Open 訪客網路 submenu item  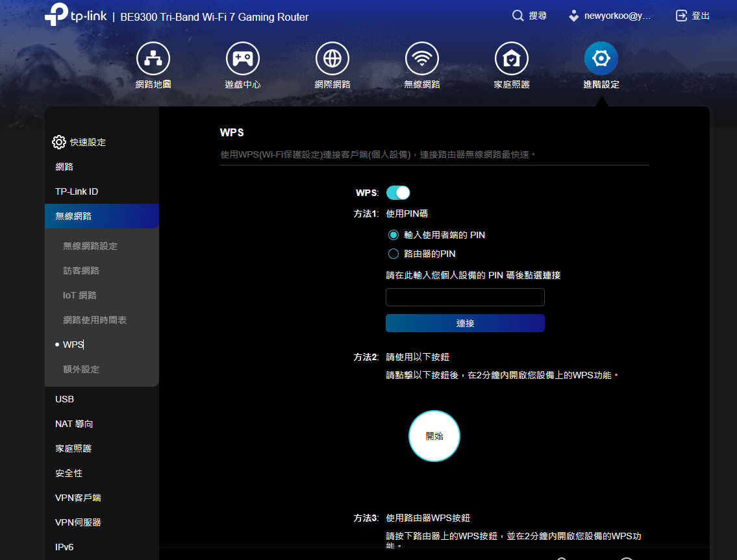tap(81, 271)
